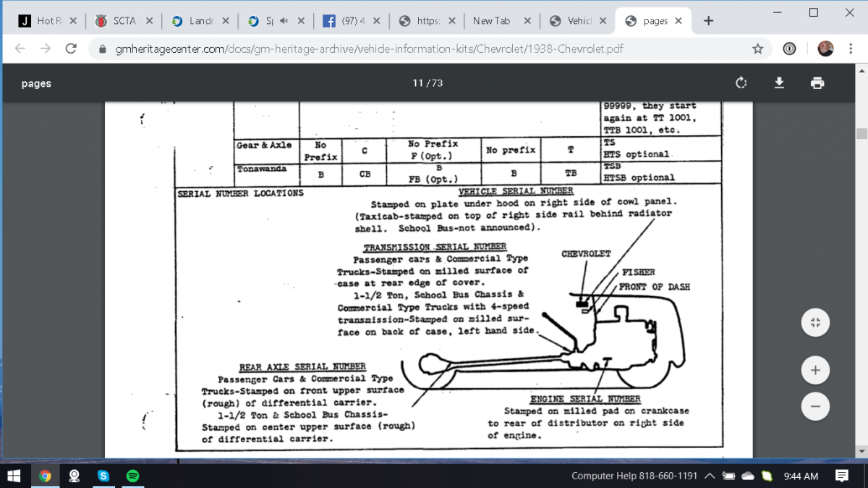Close the Vehicl tab
Viewport: 868px width, 488px height.
[x=603, y=21]
